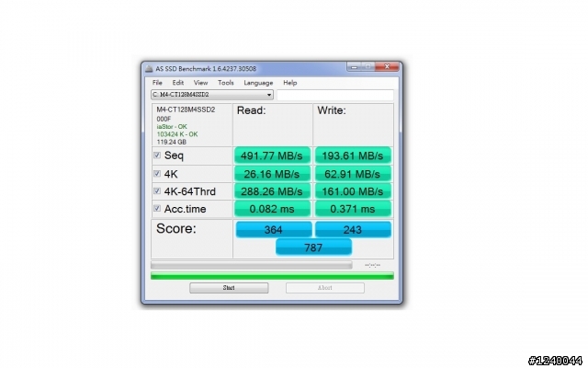
Task: Click the AS SSD Benchmark title icon
Action: click(149, 69)
